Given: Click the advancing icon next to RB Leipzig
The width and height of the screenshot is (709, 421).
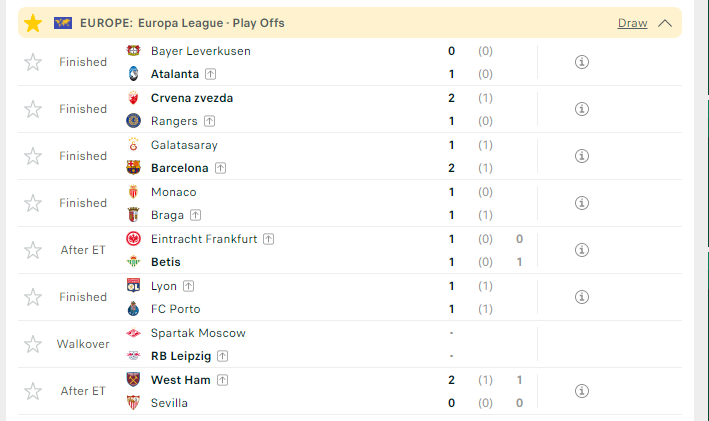Looking at the screenshot, I should coord(222,356).
